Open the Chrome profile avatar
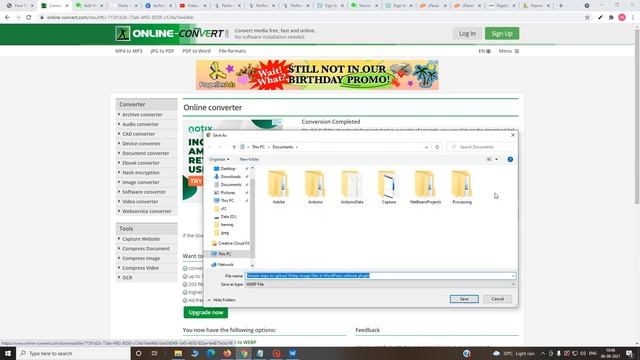Screen dimensions: 640x360 click(x=622, y=18)
